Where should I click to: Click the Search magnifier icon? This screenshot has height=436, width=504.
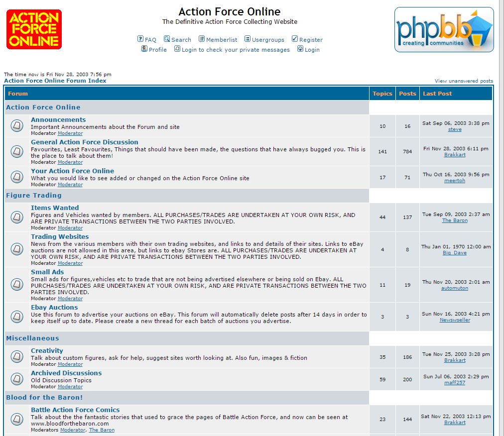pyautogui.click(x=166, y=39)
